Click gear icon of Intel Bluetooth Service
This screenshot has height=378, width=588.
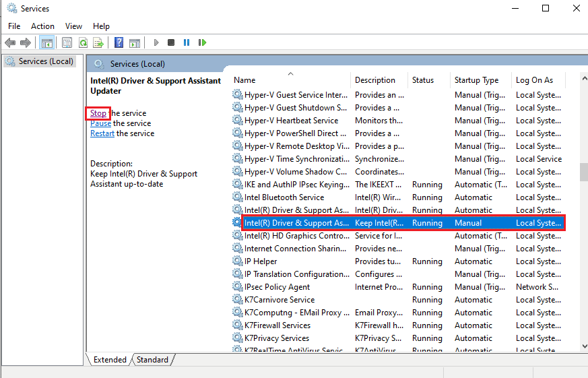coord(237,197)
